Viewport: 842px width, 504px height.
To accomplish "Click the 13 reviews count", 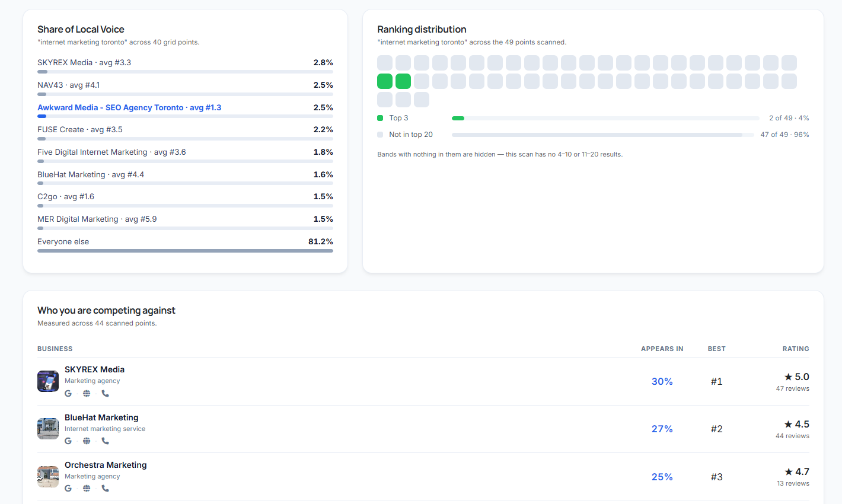I will click(793, 483).
